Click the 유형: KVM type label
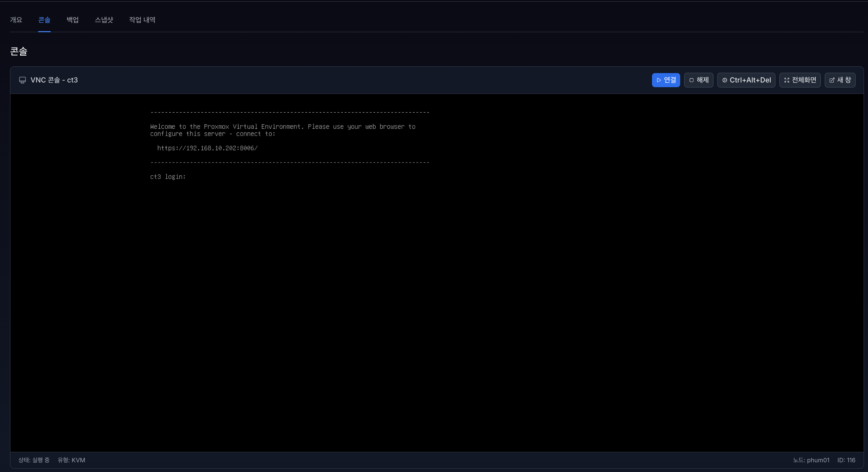The image size is (868, 472). (71, 460)
